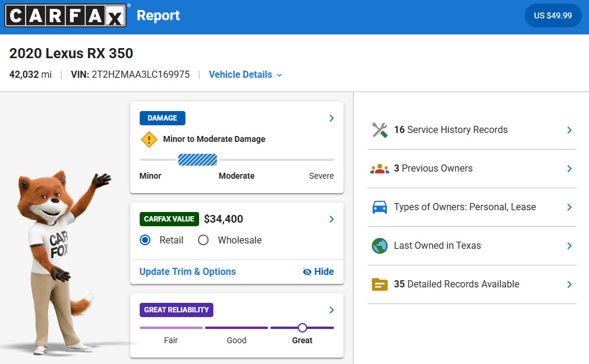Click the reliability rating slider knob
Screen dimensions: 589x364
point(303,328)
